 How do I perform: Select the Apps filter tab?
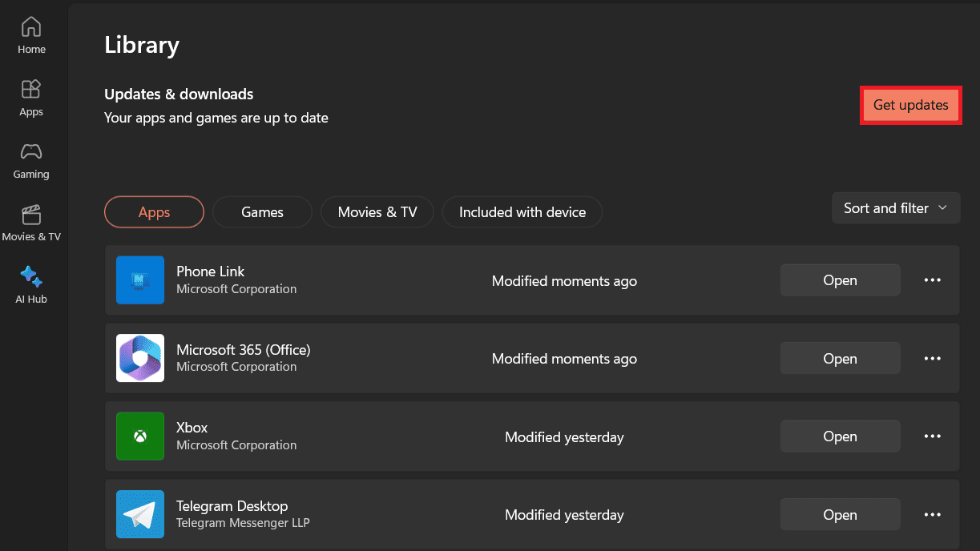154,212
